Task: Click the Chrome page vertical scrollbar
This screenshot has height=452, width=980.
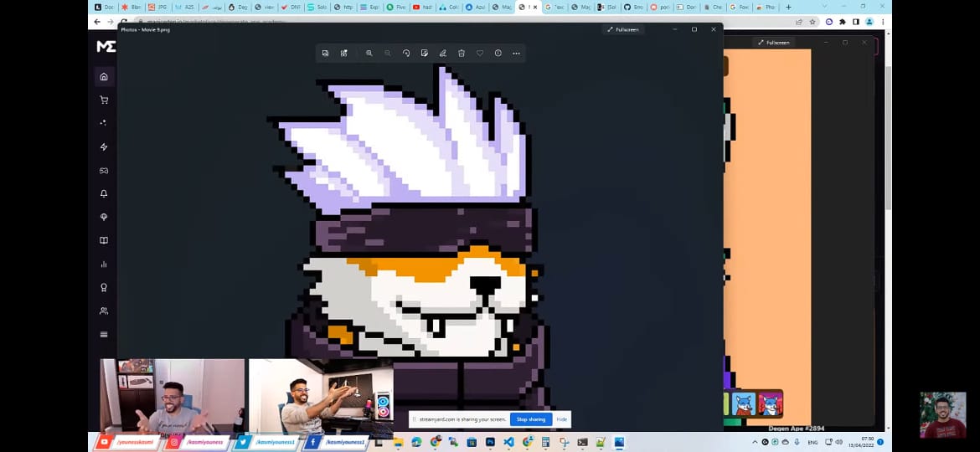Action: (x=888, y=137)
